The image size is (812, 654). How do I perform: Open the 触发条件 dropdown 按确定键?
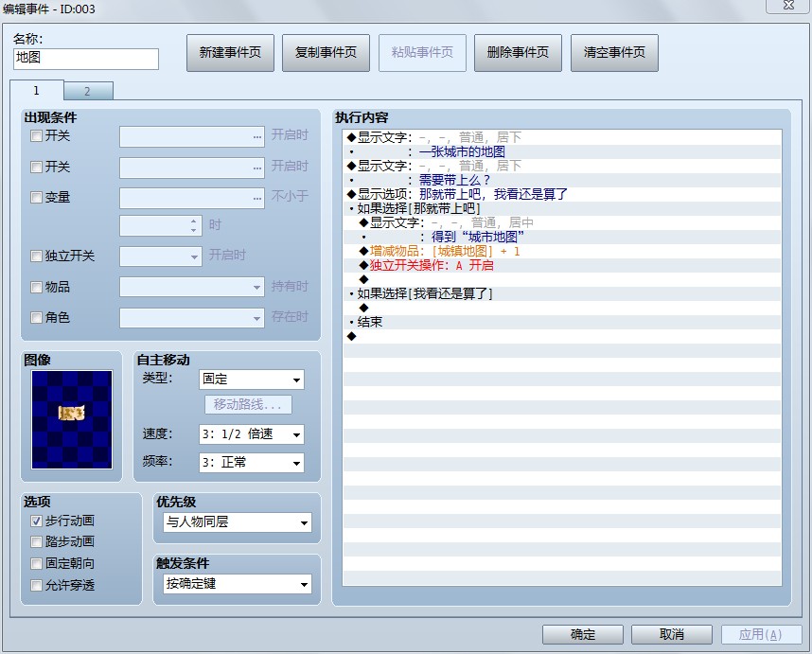(x=238, y=584)
